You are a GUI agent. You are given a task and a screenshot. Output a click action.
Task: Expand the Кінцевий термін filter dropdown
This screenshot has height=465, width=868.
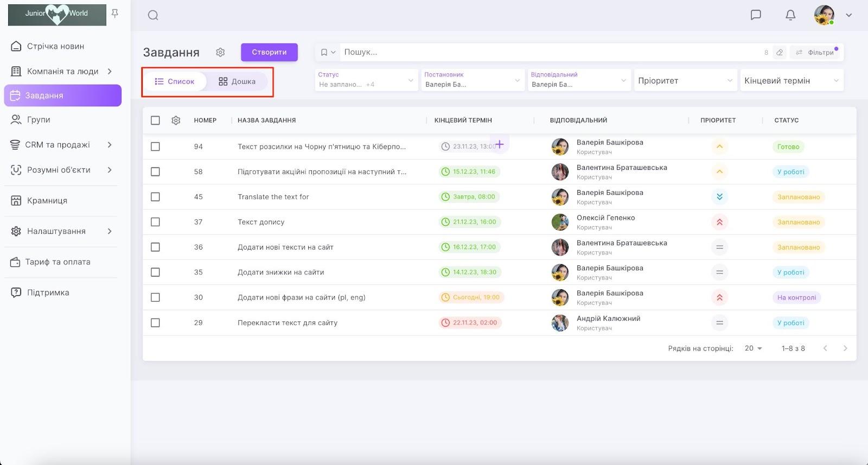pos(792,81)
